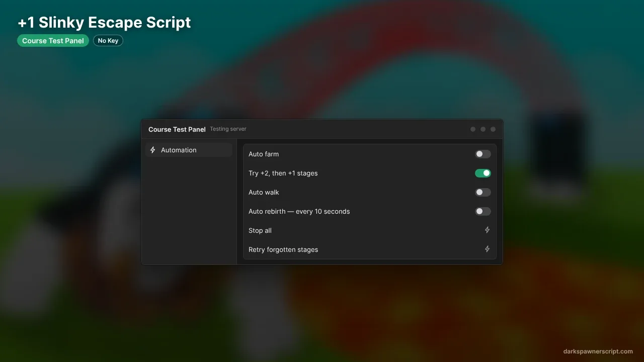This screenshot has height=362, width=644.
Task: Click the last window control dot
Action: [x=493, y=129]
